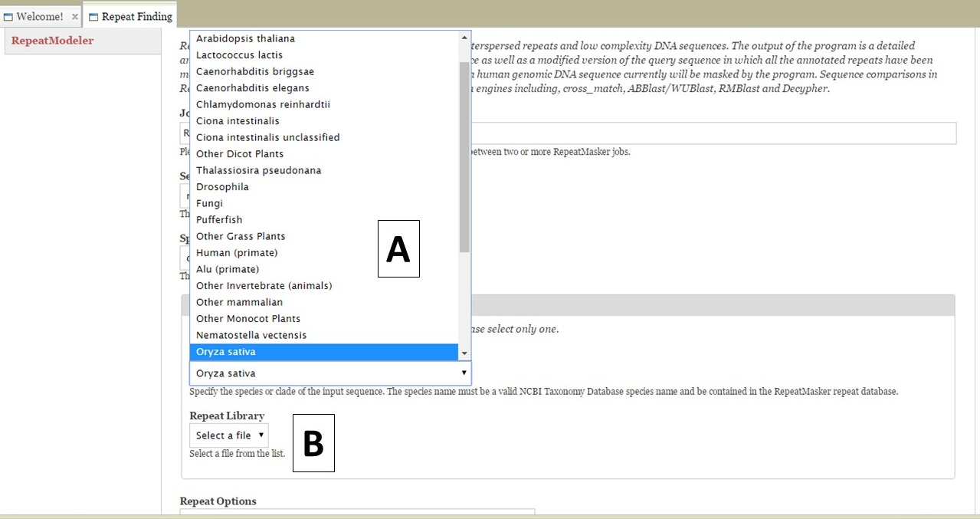Choose Other Invertebrate (animals) option
Screen dimensions: 980x519
tap(325, 286)
